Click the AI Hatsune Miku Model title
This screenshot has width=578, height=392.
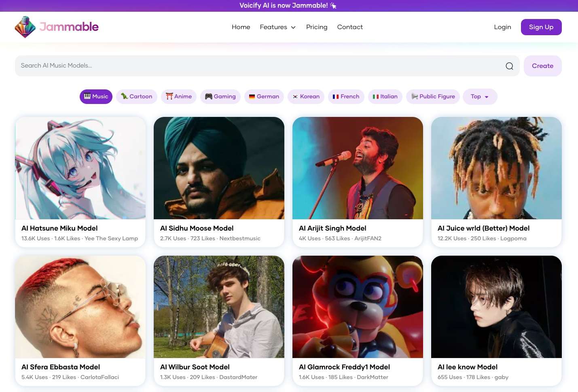[59, 228]
